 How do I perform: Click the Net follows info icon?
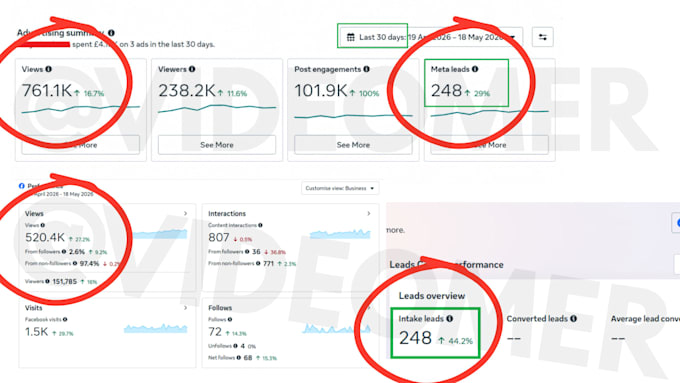point(239,357)
